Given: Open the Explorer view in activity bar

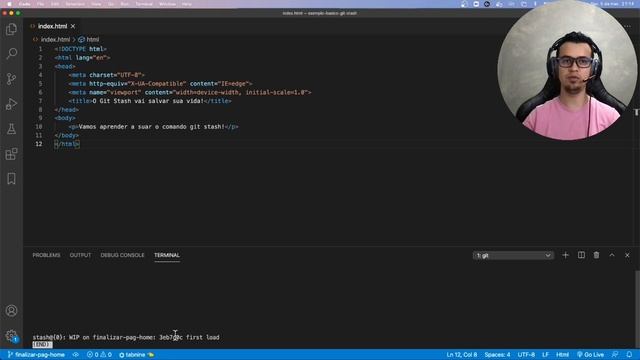Looking at the screenshot, I should (x=11, y=29).
